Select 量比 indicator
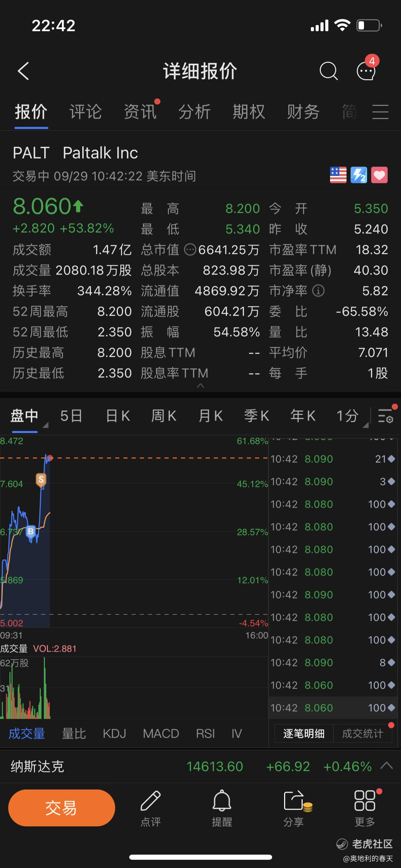Screen dimensions: 401x868 click(x=74, y=734)
